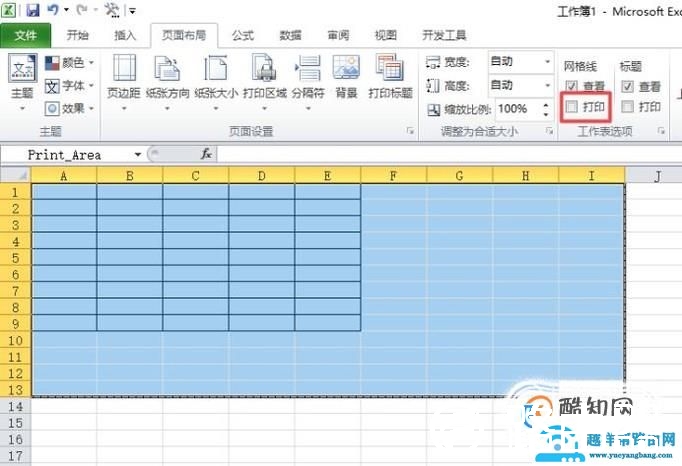The height and width of the screenshot is (466, 682).
Task: Select row 13 header
Action: pyautogui.click(x=16, y=390)
